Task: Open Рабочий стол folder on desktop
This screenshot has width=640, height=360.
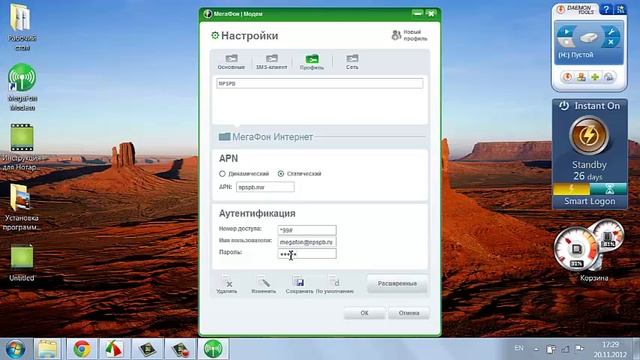Action: (x=22, y=27)
